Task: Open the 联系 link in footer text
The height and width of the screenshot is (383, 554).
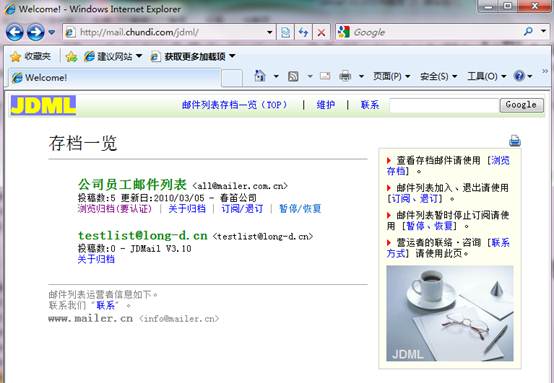Action: click(x=105, y=305)
